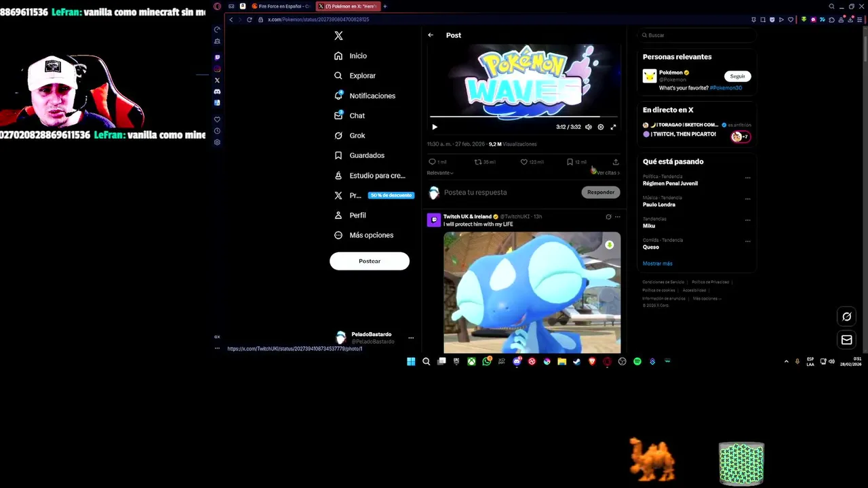Like the post with heart icon
This screenshot has width=868, height=488.
pyautogui.click(x=524, y=162)
